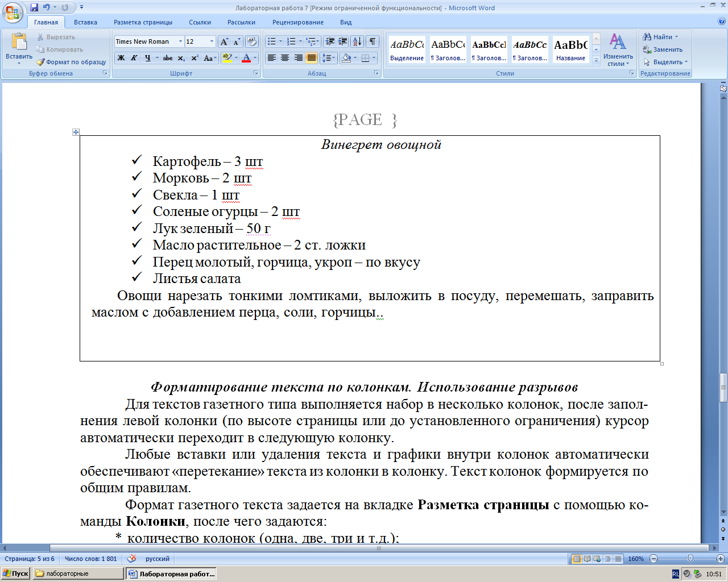Switch to the Разметка страницы tab
Viewport: 728px width, 582px height.
pos(143,22)
